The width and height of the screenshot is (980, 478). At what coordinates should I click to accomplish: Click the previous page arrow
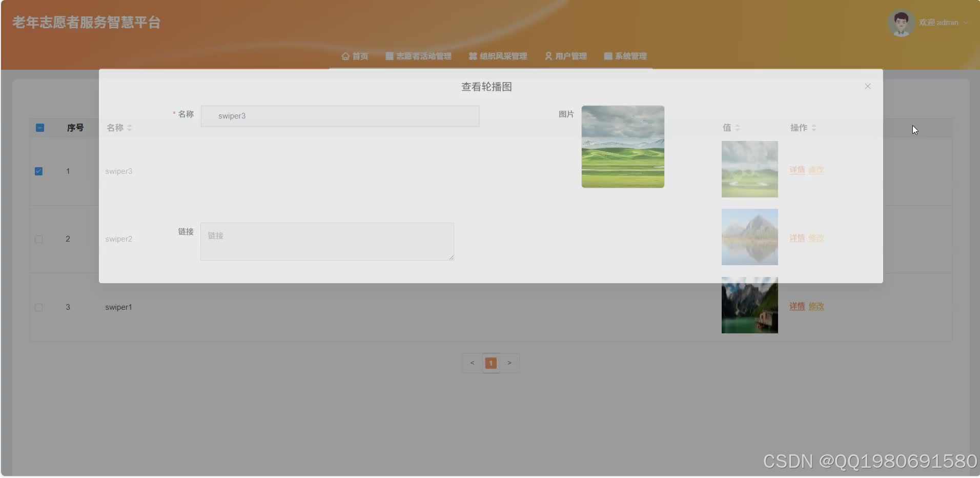point(472,363)
